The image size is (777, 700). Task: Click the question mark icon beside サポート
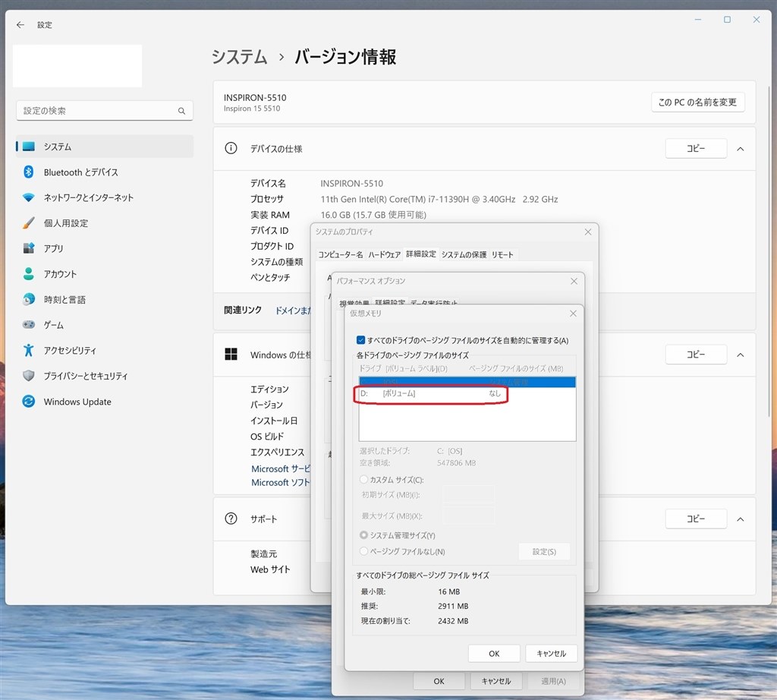pos(231,519)
